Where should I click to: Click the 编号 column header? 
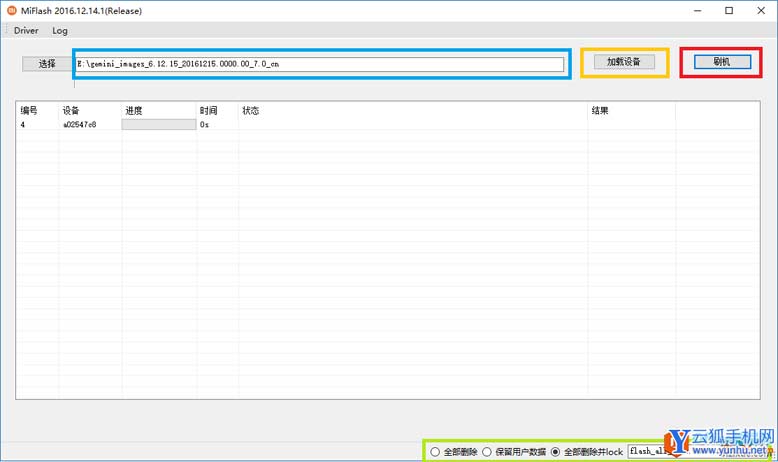click(29, 110)
